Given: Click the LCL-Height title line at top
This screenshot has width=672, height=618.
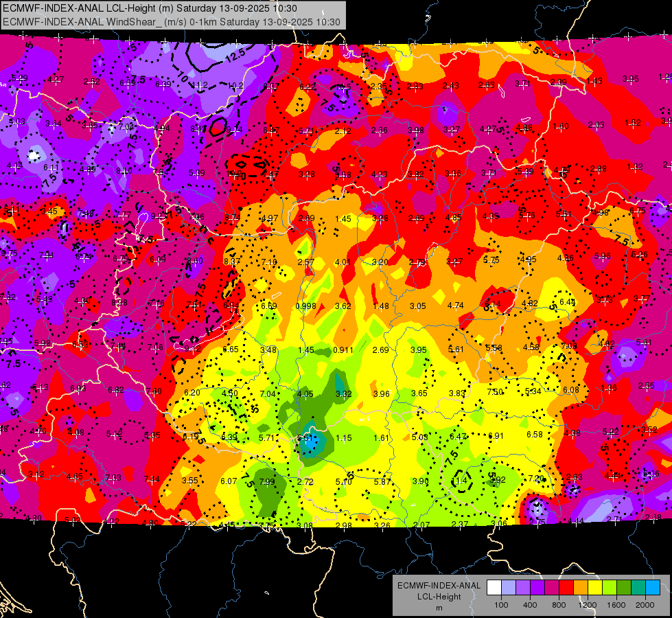Looking at the screenshot, I should coord(150,8).
